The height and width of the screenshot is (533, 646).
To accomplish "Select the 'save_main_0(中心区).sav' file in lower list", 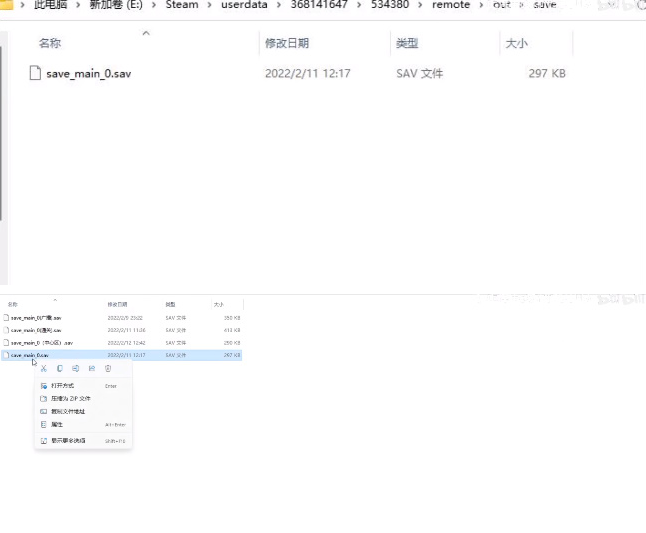I will pos(42,342).
